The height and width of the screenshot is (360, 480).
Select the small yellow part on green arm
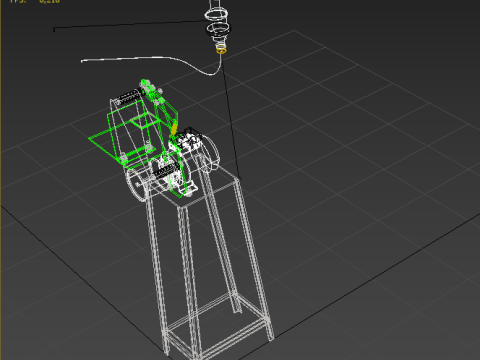tap(174, 129)
